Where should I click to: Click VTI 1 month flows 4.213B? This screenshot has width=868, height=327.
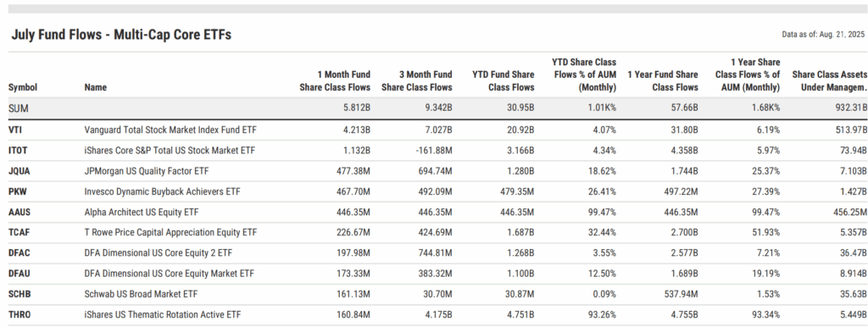click(x=357, y=130)
